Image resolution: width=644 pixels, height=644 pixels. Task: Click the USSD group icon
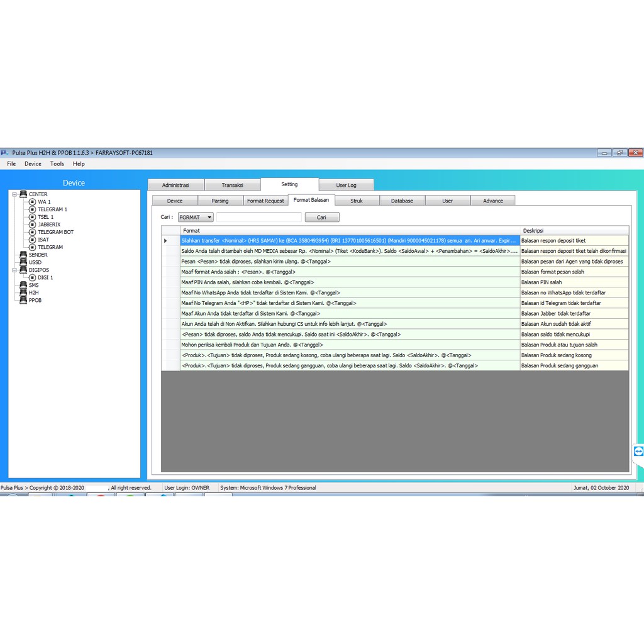[23, 262]
